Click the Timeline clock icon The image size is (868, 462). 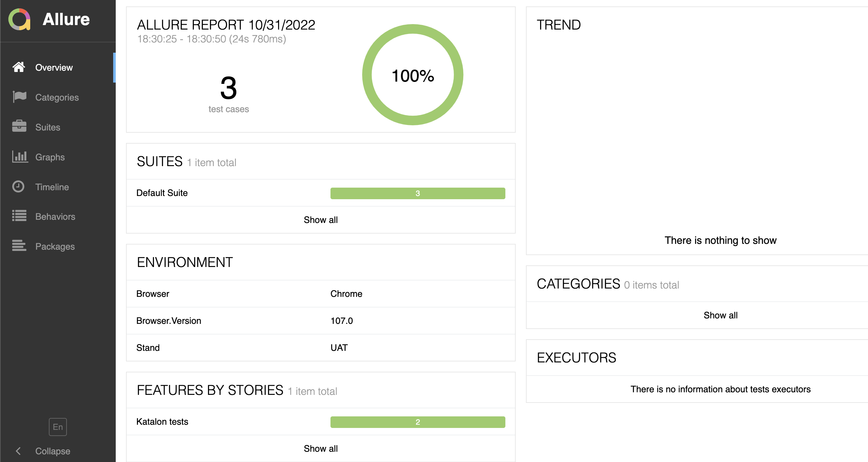[18, 186]
